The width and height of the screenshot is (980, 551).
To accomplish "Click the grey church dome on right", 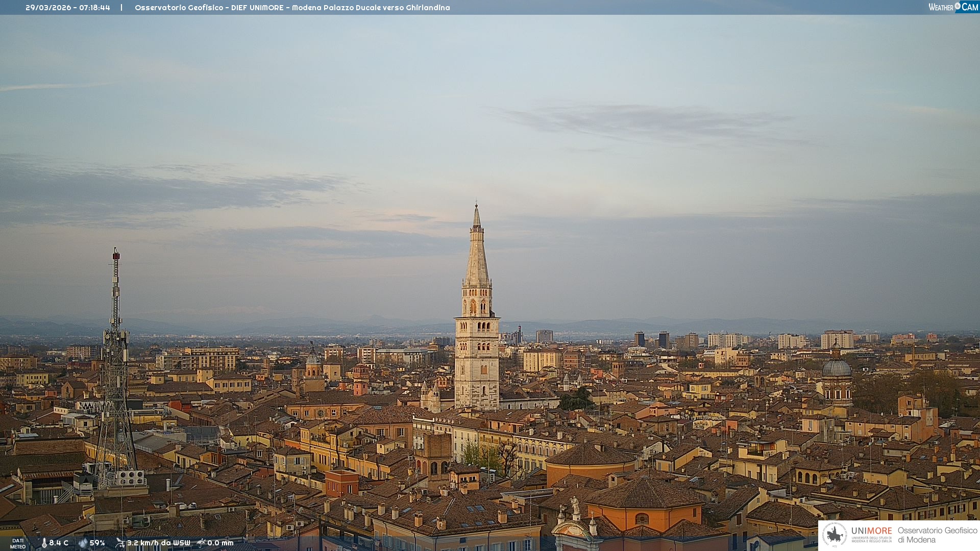I will coord(837,367).
